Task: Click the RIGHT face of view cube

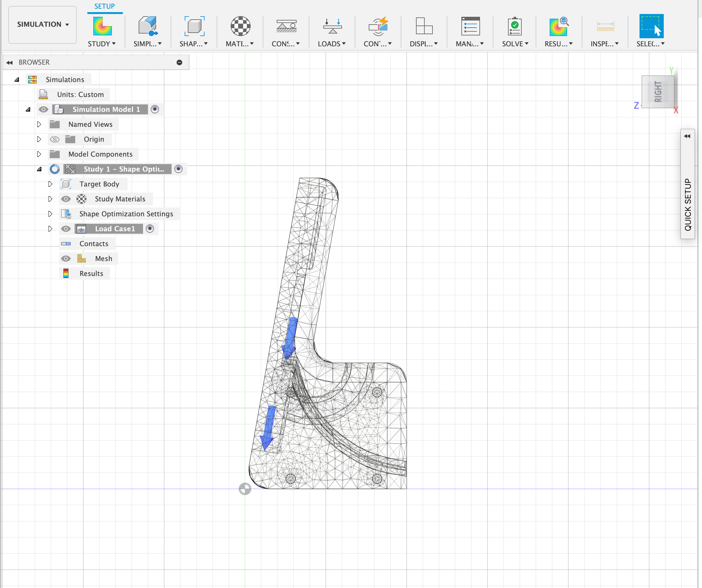Action: (658, 92)
